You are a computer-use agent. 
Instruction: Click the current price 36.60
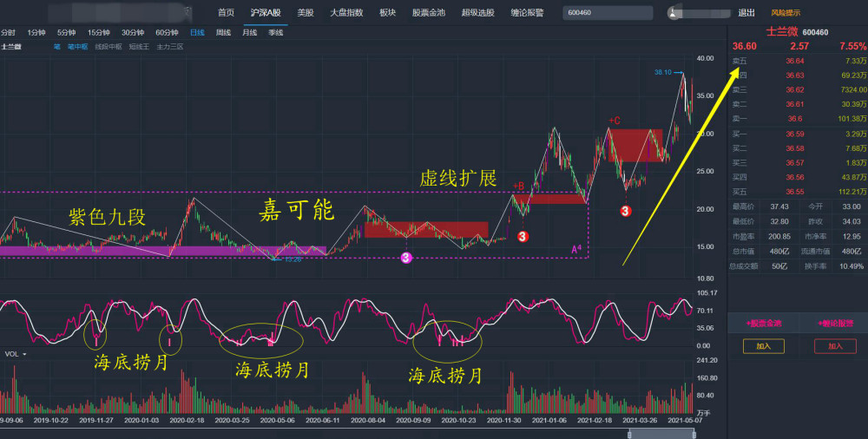pos(744,47)
